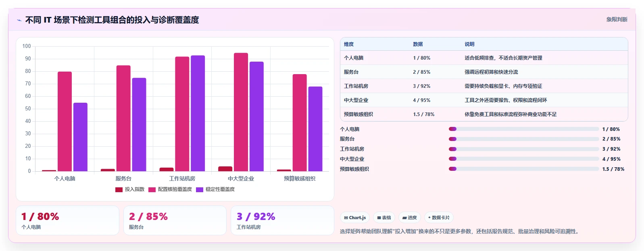This screenshot has height=251, width=644.
Task: Click the 稳定性覆盖度 legend color swatch
Action: [200, 190]
